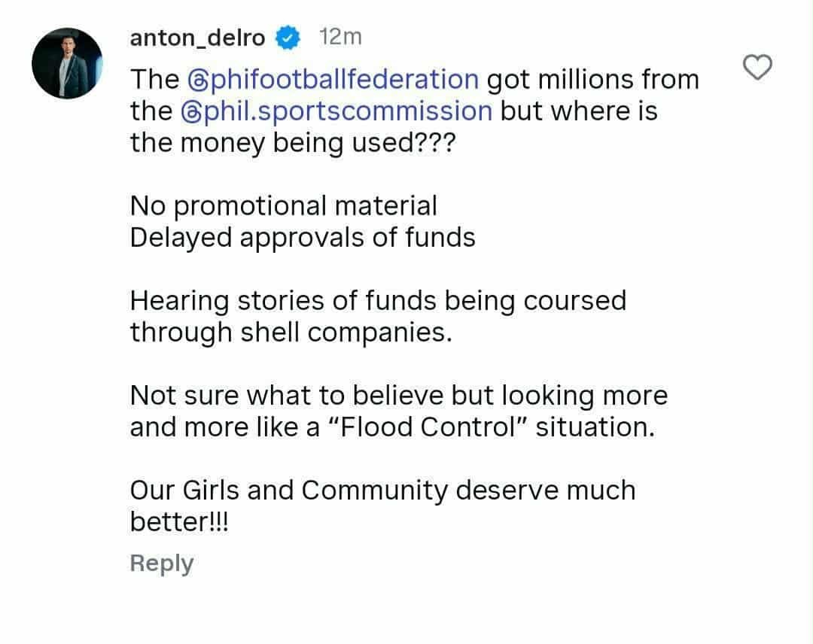Click the "through shell companies." text
Screen dimensions: 813x644
click(291, 333)
